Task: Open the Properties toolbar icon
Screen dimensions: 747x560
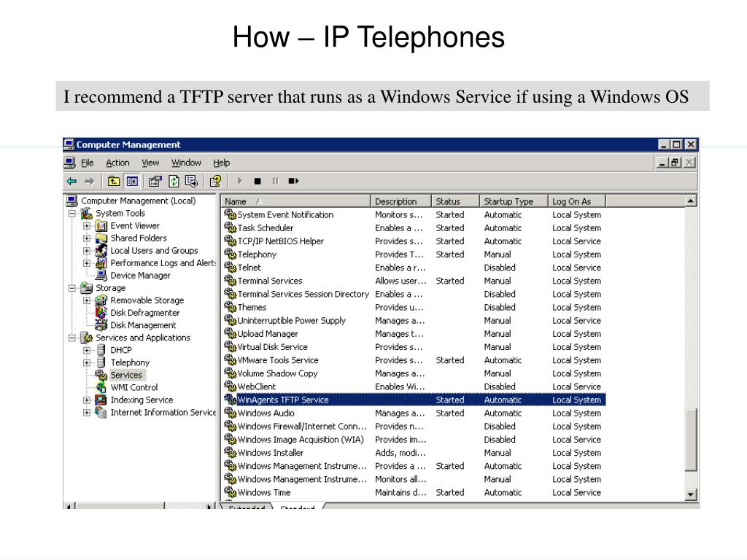Action: (x=155, y=181)
